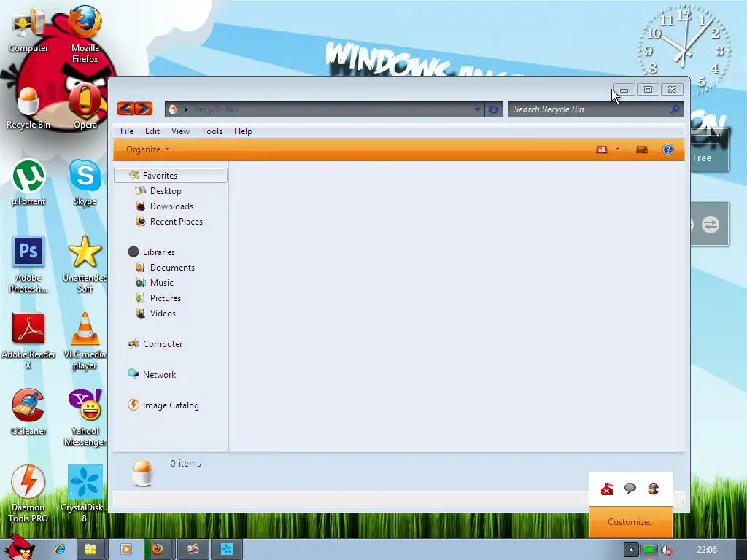This screenshot has height=560, width=747.
Task: Open Internet Explorer from the taskbar
Action: 60,549
